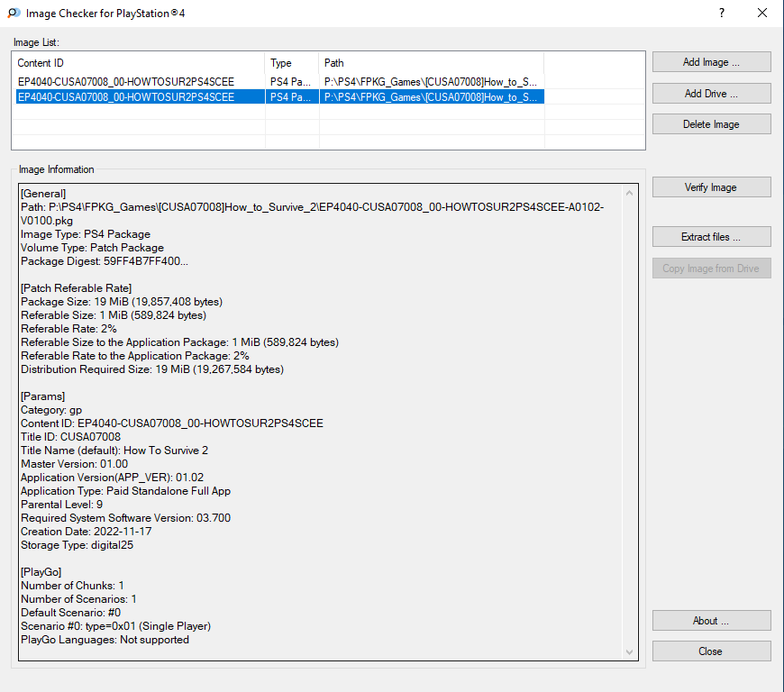Click the Add Image button
The height and width of the screenshot is (692, 784).
711,62
